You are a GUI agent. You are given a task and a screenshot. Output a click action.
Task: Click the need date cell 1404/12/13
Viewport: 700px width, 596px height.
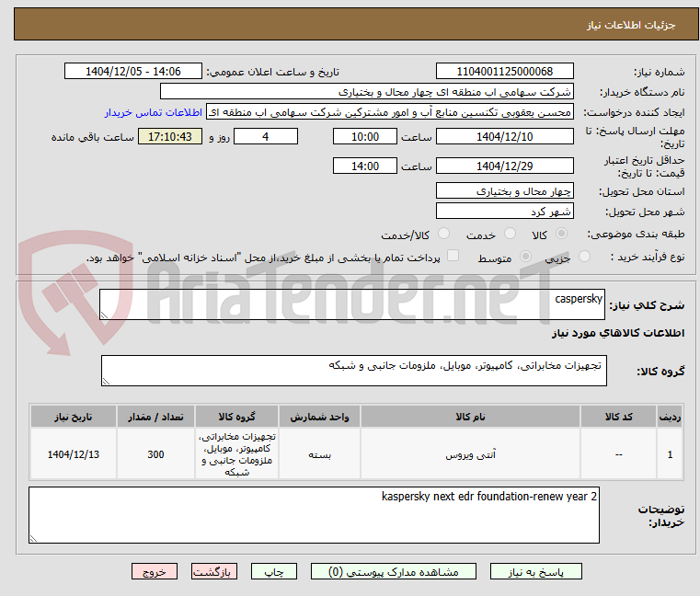(x=74, y=454)
